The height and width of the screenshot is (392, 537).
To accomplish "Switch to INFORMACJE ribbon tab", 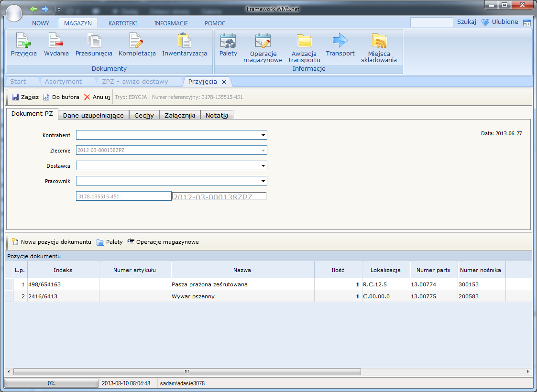I will (x=171, y=23).
